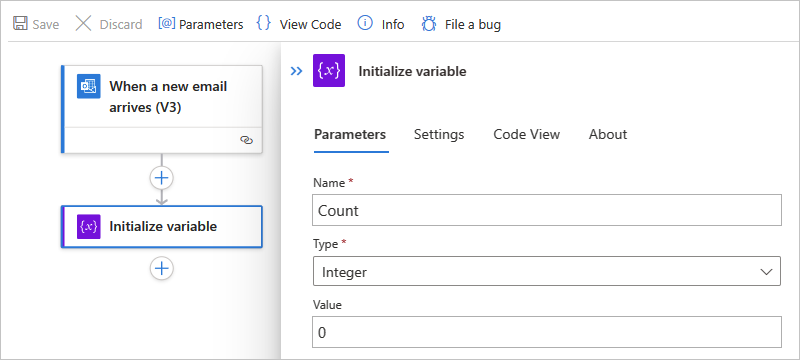Image resolution: width=800 pixels, height=360 pixels.
Task: Click the Outlook trigger icon
Action: click(89, 86)
